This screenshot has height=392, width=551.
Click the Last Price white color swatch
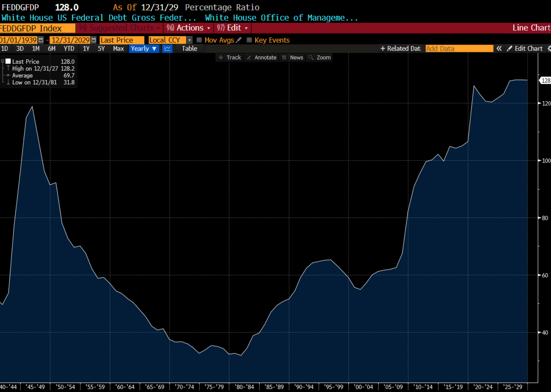8,61
